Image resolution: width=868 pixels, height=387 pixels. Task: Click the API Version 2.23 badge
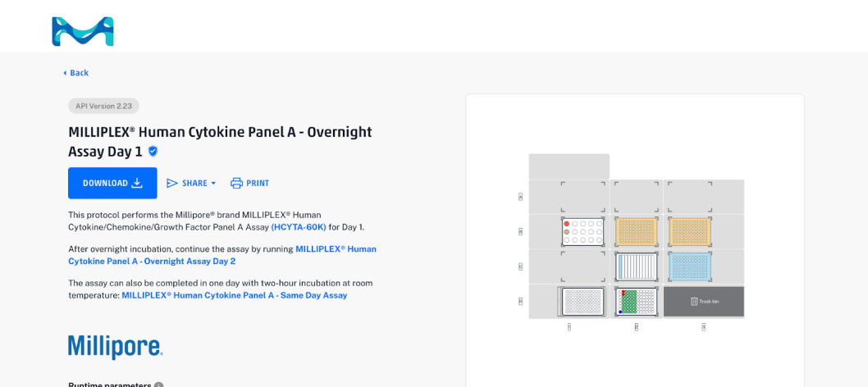click(x=103, y=106)
